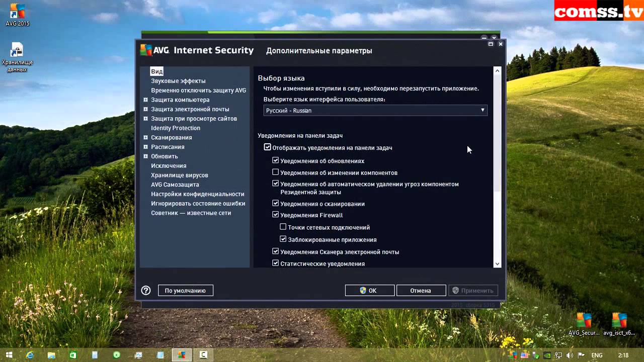Expand the Сканирования tree node
The width and height of the screenshot is (644, 362).
tap(145, 137)
